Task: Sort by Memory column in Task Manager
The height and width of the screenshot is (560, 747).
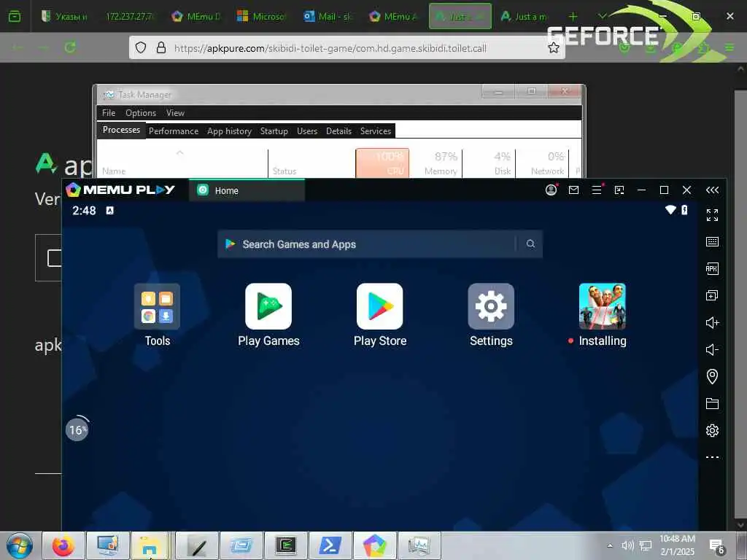Action: tap(436, 163)
